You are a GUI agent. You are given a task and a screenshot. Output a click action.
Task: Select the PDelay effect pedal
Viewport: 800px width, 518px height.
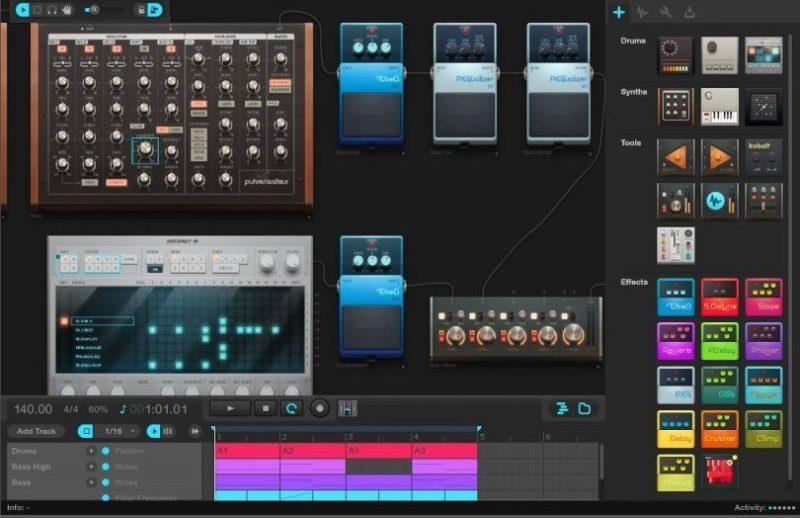tap(720, 341)
